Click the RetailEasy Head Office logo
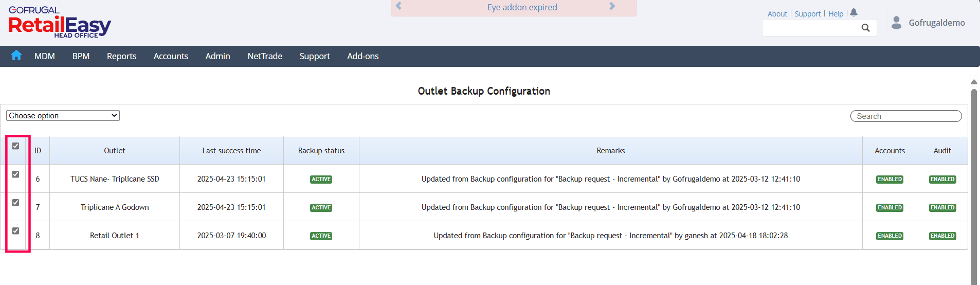Viewport: 980px width, 285px height. point(60,24)
